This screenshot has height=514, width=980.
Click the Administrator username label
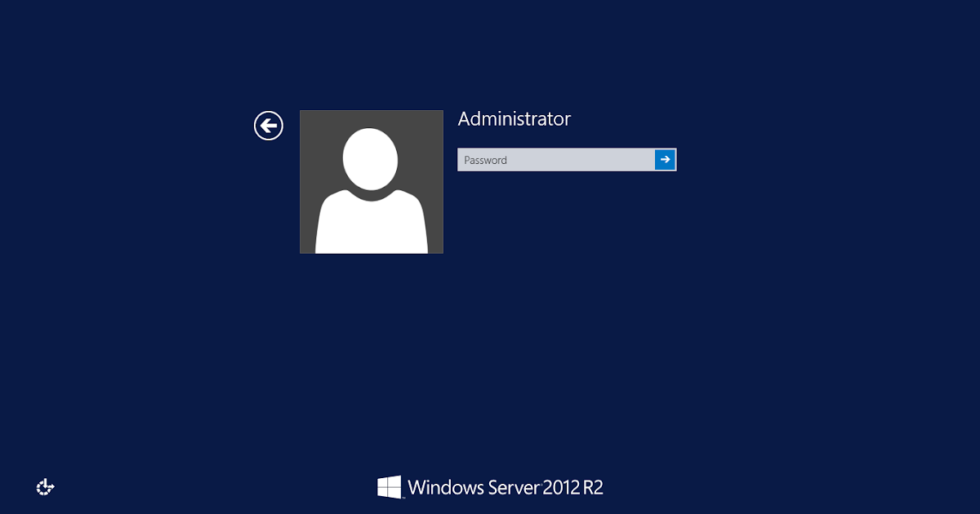pyautogui.click(x=513, y=118)
